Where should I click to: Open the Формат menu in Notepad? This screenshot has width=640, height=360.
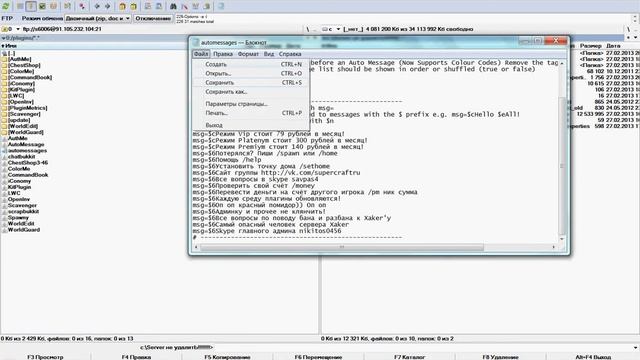pyautogui.click(x=248, y=54)
